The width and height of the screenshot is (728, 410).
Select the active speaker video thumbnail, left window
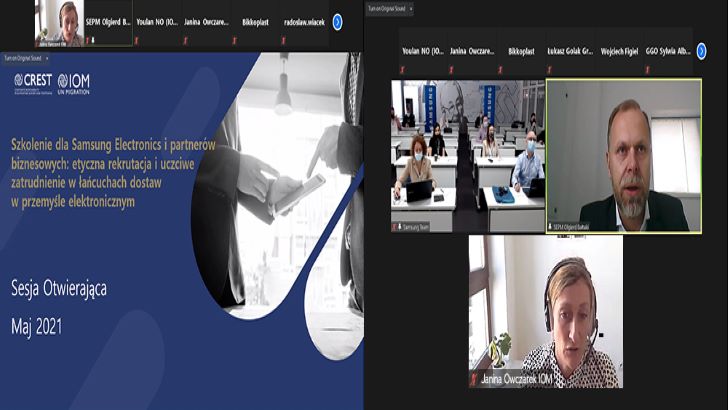coord(59,23)
